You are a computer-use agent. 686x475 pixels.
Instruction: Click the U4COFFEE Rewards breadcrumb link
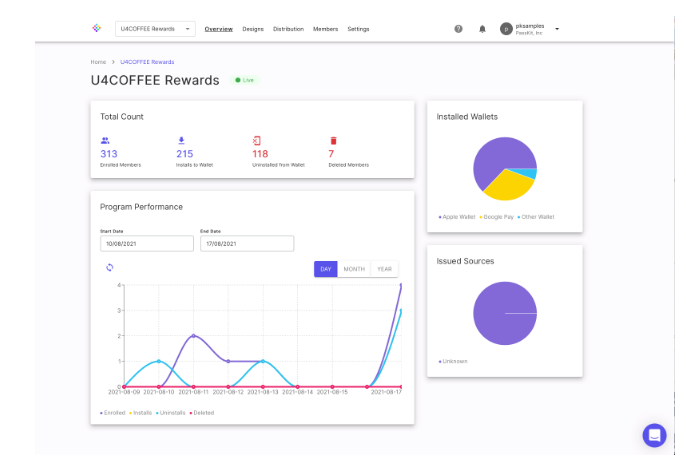coord(147,62)
